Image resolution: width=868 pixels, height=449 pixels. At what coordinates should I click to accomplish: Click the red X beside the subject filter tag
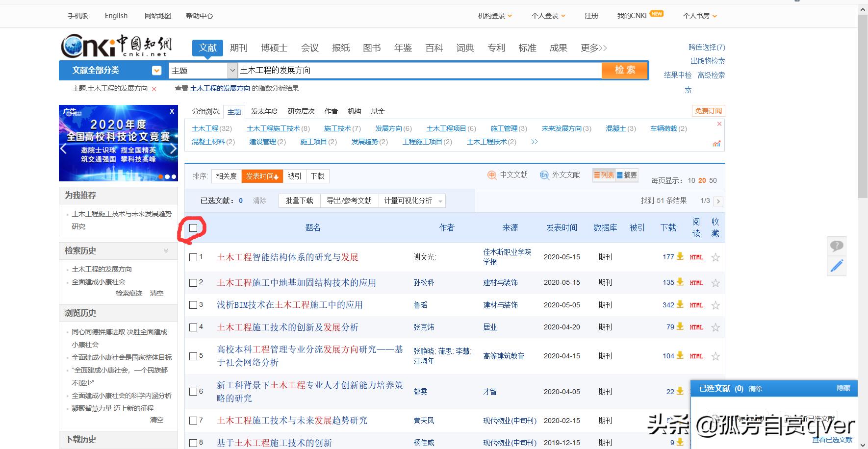[x=154, y=89]
